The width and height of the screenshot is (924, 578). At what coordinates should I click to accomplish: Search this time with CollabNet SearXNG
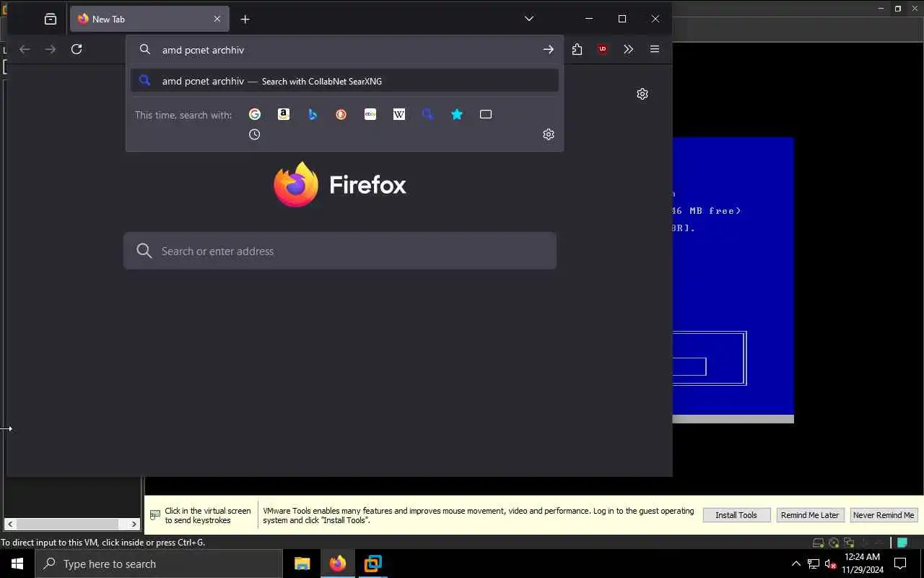(x=428, y=114)
